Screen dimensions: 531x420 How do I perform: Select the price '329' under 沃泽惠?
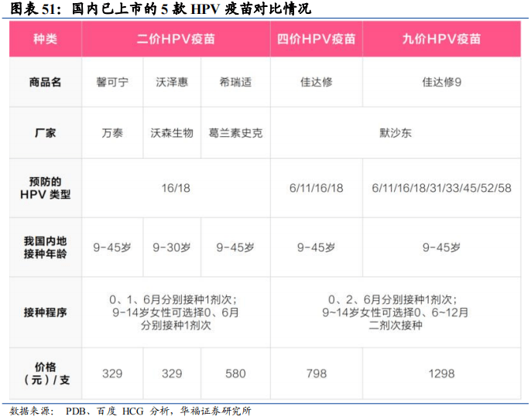click(x=172, y=374)
